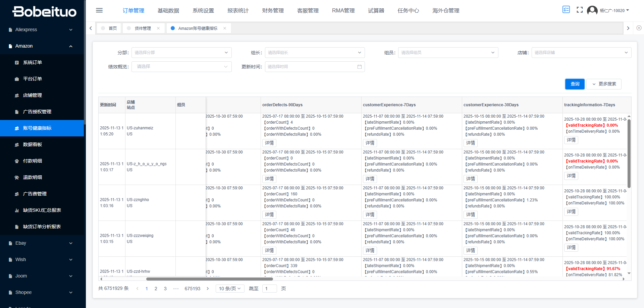The width and height of the screenshot is (644, 308).
Task: Open the 分部 dropdown
Action: pos(181,53)
